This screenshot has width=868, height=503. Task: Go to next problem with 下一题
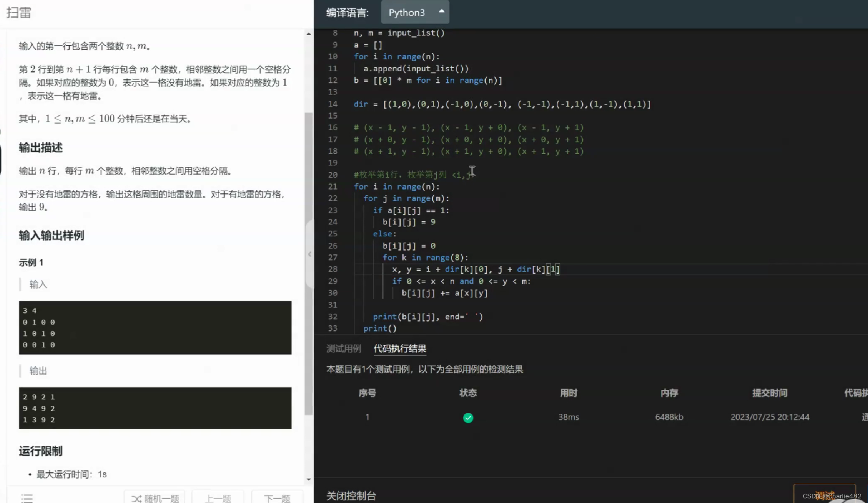pos(277,498)
